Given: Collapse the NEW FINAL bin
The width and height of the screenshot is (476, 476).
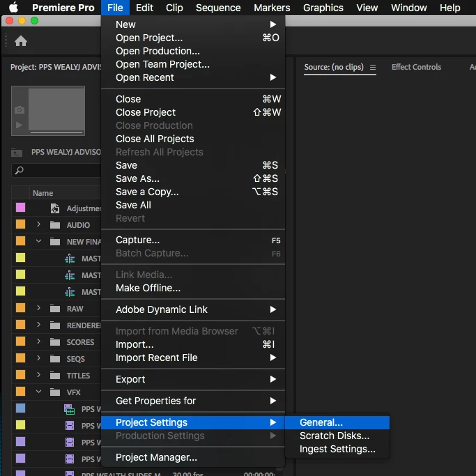Looking at the screenshot, I should [38, 241].
